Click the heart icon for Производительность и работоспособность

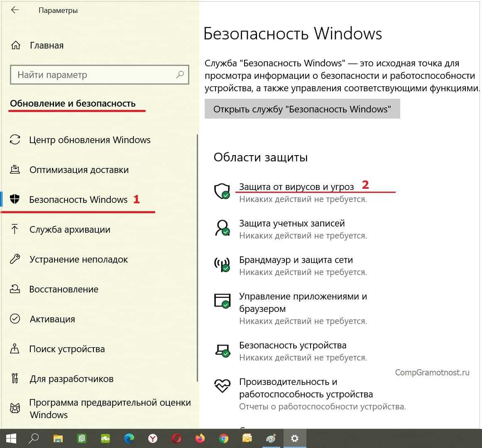pyautogui.click(x=222, y=386)
